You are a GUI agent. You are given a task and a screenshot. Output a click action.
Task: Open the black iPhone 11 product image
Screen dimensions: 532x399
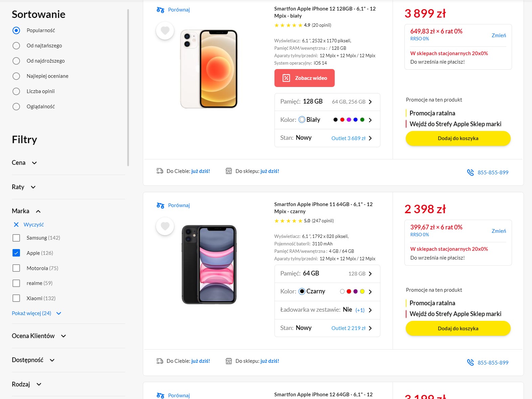(x=209, y=265)
